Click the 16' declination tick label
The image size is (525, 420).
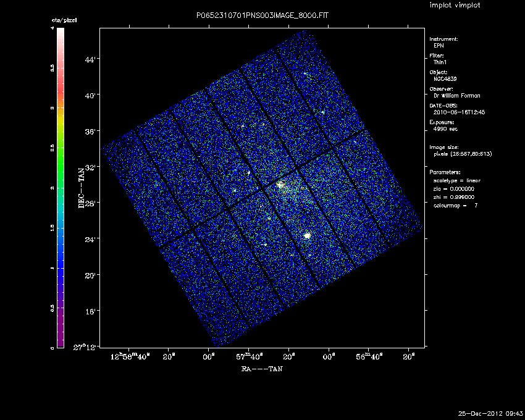click(90, 311)
